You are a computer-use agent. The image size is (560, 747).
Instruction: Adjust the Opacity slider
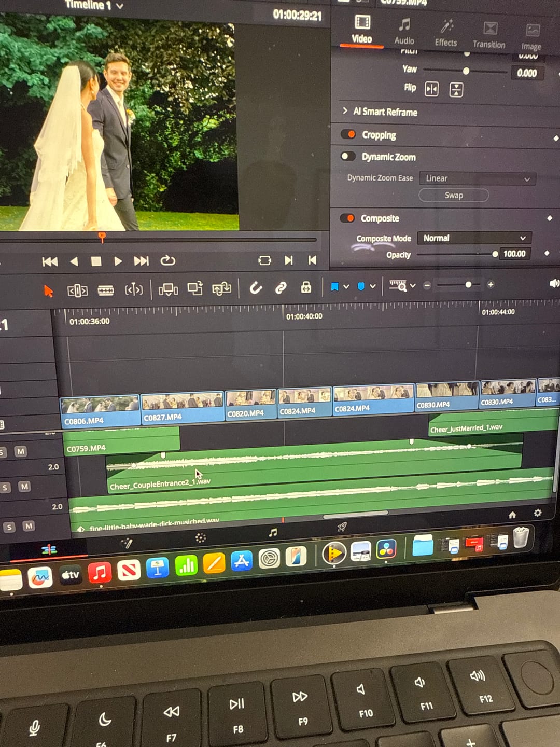click(457, 254)
